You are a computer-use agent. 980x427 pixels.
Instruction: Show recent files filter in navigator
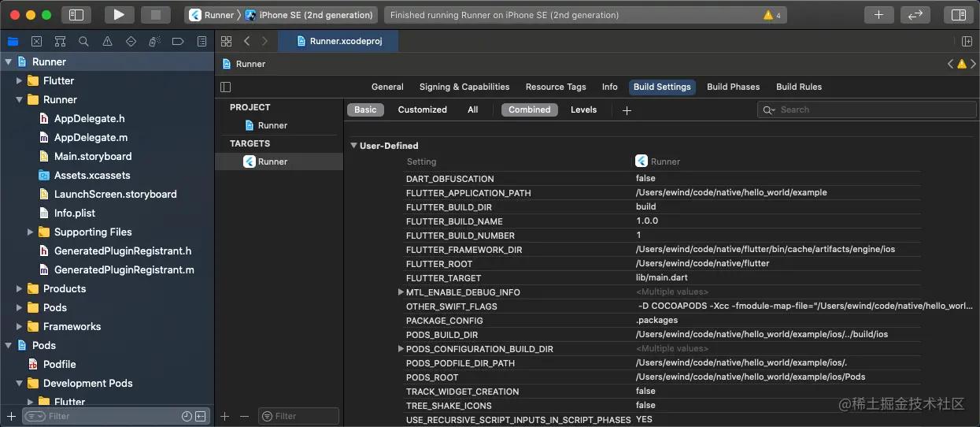pos(187,416)
